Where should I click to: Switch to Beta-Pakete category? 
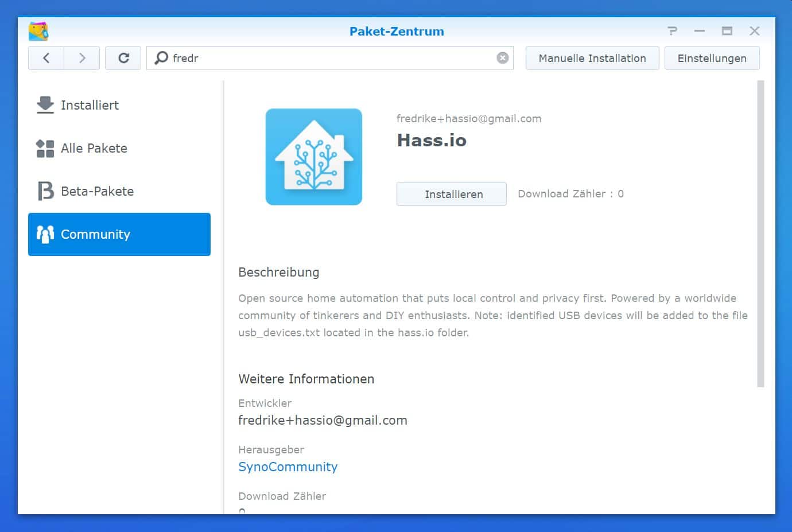[x=119, y=191]
